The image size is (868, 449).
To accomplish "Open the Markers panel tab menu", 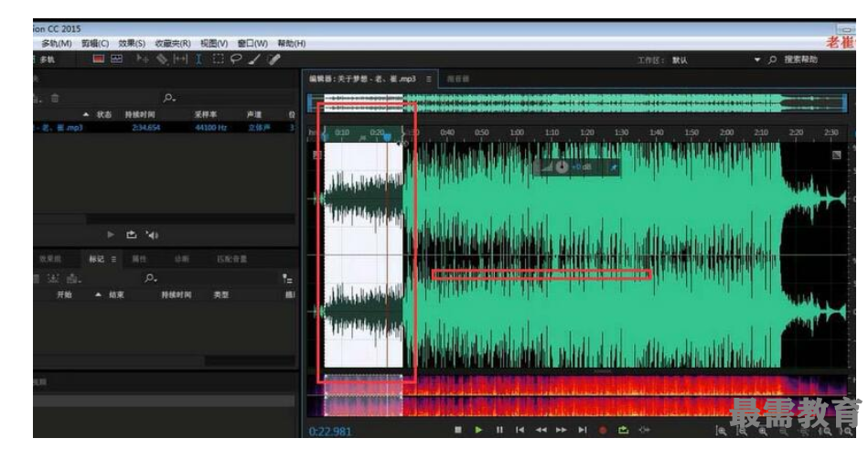I will 114,259.
